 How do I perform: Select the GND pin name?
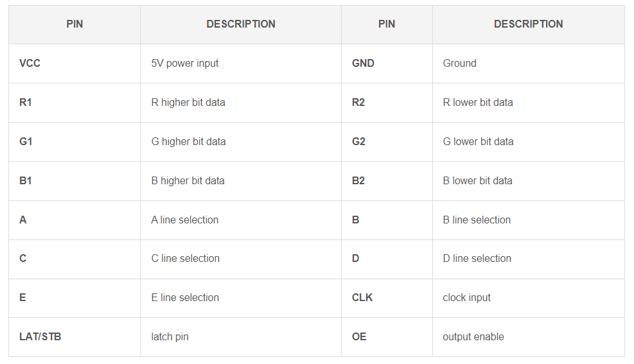tap(363, 64)
